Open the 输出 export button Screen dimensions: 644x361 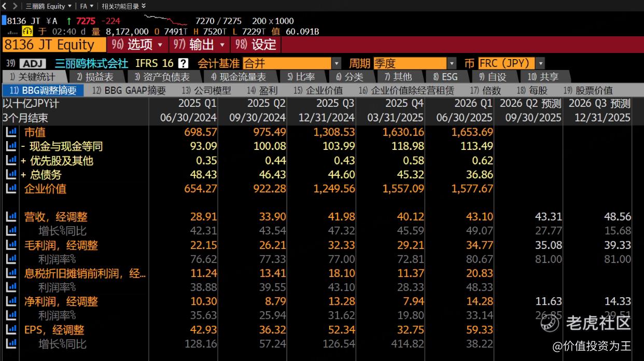pos(200,45)
